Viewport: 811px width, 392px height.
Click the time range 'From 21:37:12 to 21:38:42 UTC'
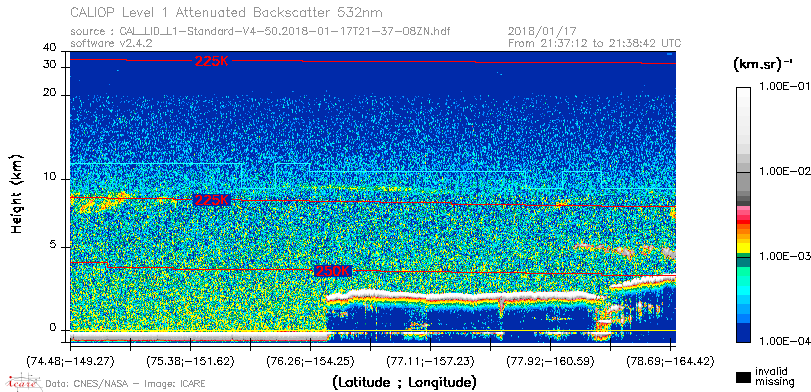595,43
